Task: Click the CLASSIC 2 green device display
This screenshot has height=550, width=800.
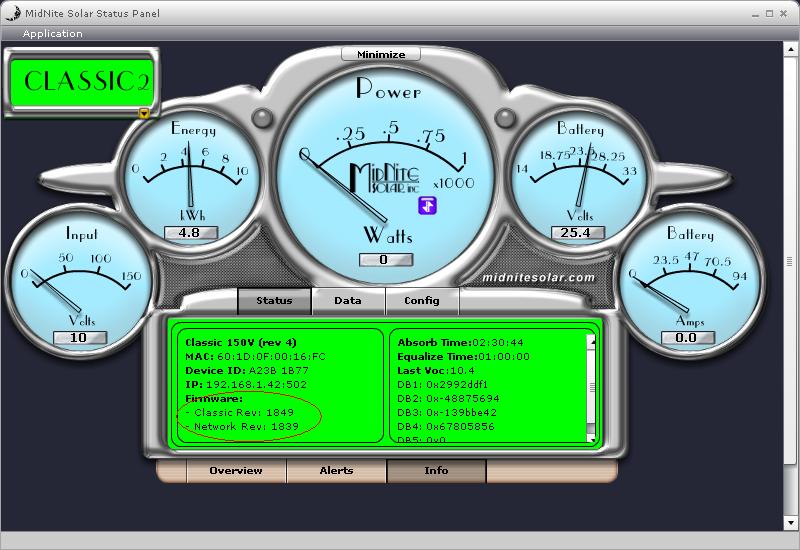Action: [82, 82]
